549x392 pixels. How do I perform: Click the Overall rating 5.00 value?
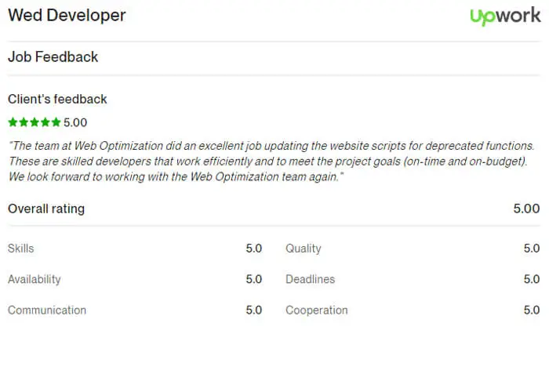tap(526, 209)
